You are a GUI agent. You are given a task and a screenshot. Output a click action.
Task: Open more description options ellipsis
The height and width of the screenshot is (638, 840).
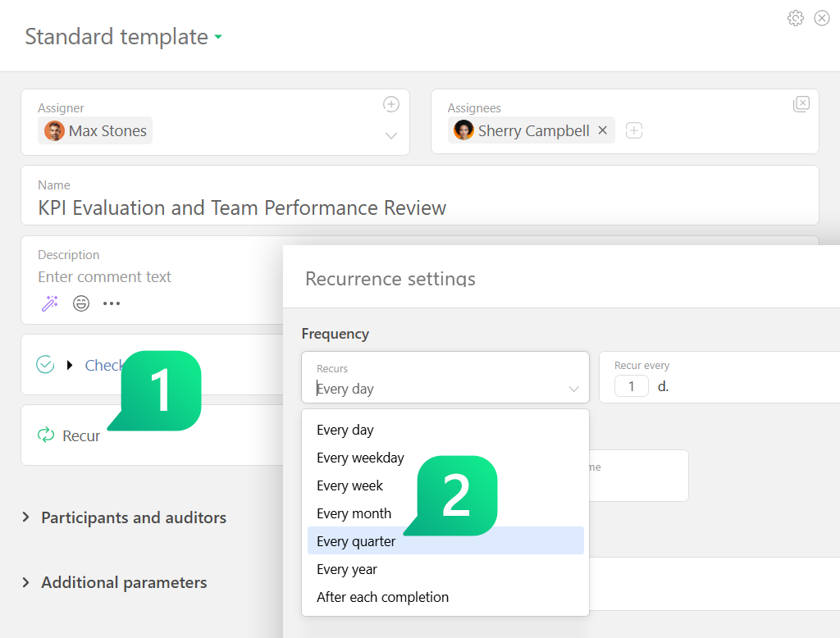pos(112,303)
